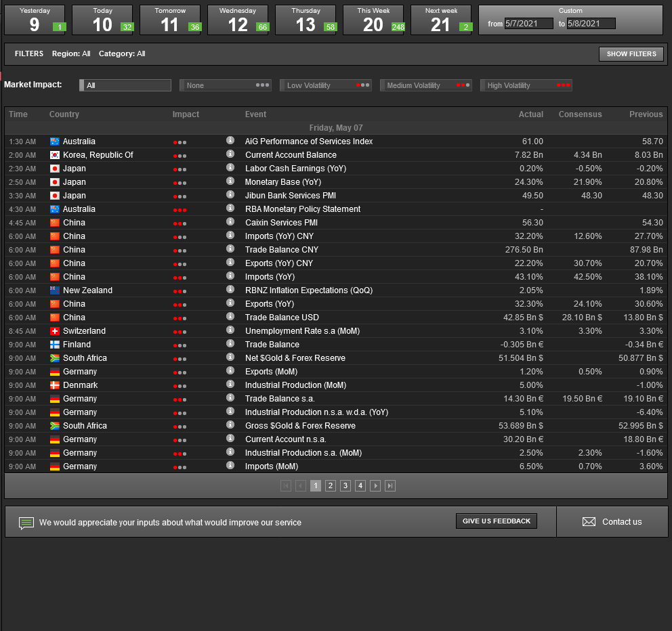Click the custom to date field
Image resolution: width=672 pixels, height=631 pixels.
591,24
